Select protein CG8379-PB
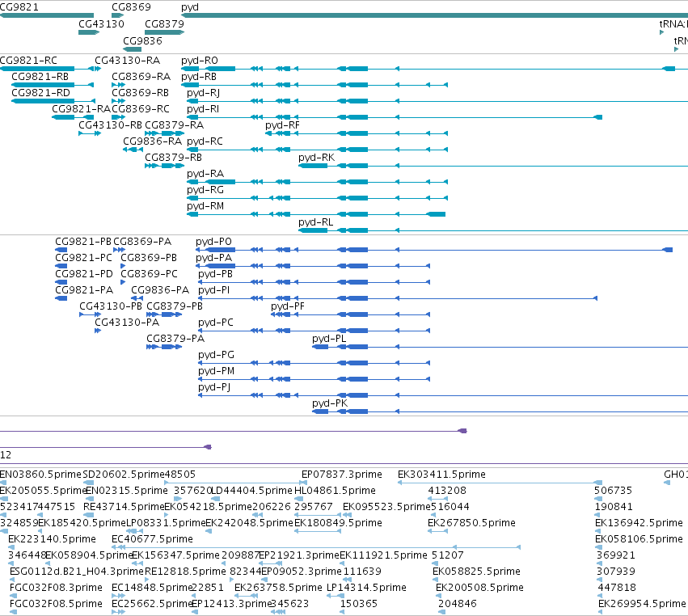This screenshot has height=616, width=688. pos(175,306)
